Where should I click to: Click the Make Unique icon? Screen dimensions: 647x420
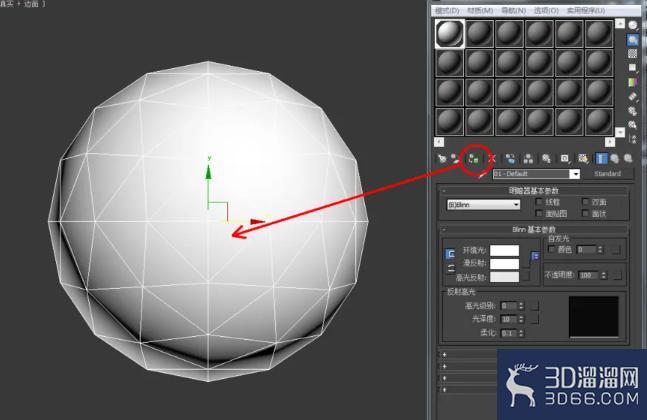(528, 158)
